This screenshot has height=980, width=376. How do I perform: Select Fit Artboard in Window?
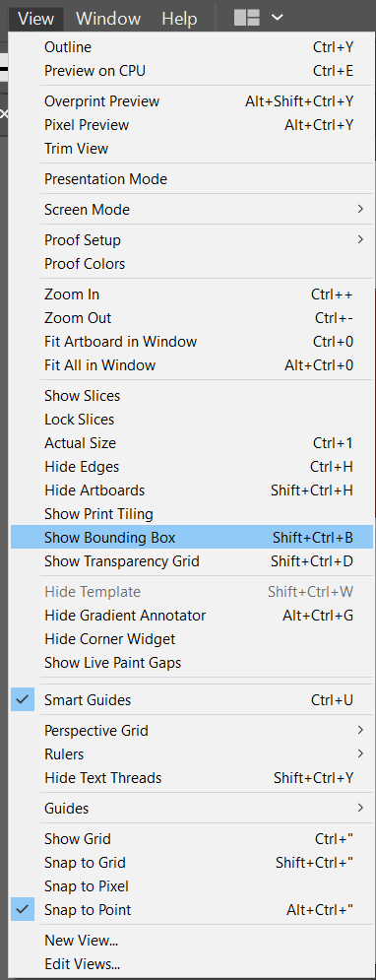(192, 341)
